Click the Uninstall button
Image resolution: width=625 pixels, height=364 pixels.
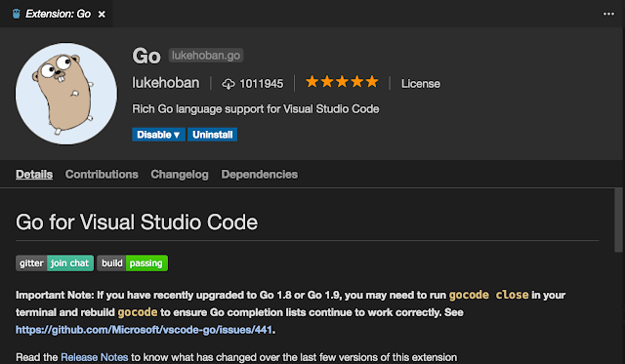pos(213,135)
